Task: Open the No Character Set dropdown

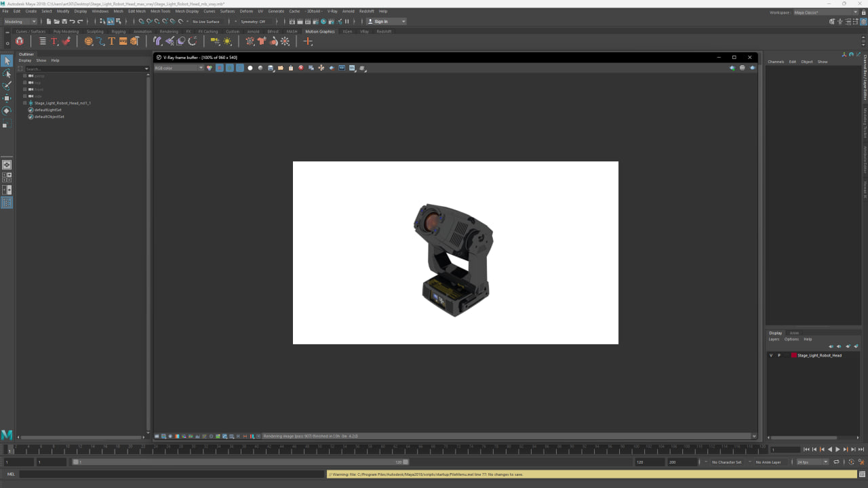Action: click(726, 462)
